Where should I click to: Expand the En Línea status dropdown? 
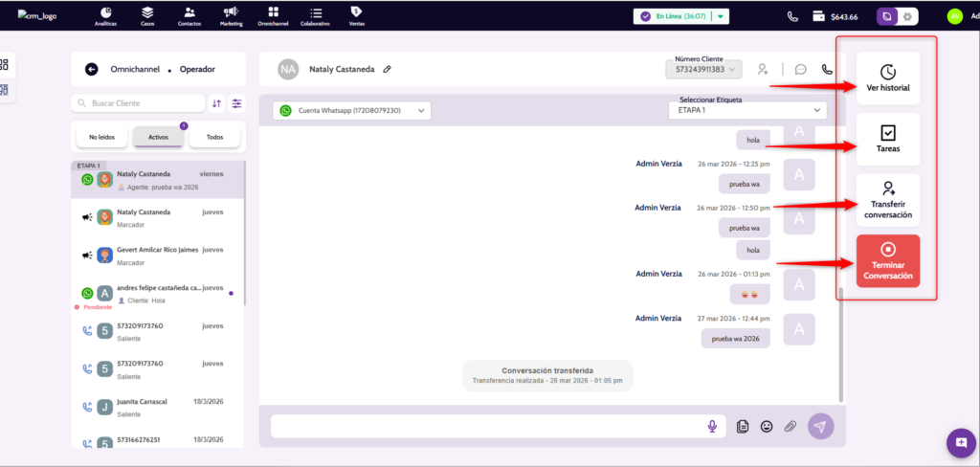coord(721,16)
